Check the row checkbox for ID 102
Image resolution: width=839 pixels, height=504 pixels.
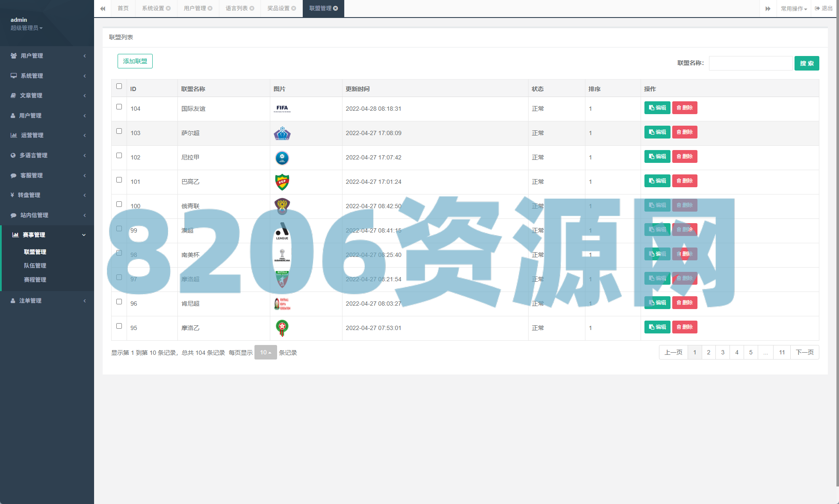click(119, 156)
